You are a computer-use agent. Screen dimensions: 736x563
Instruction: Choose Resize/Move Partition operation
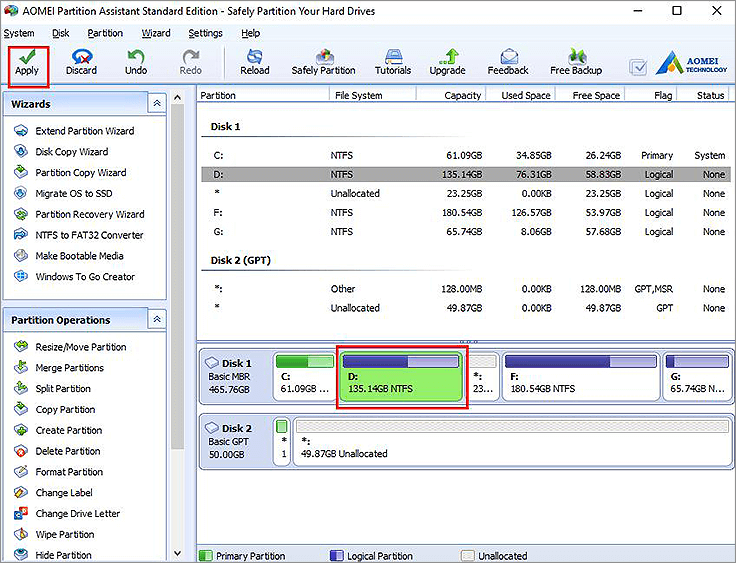[x=80, y=347]
